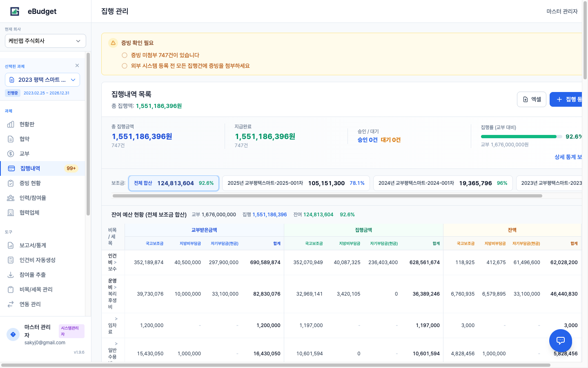Click the 인력/참여율 people icon
The image size is (588, 368).
[x=11, y=198]
